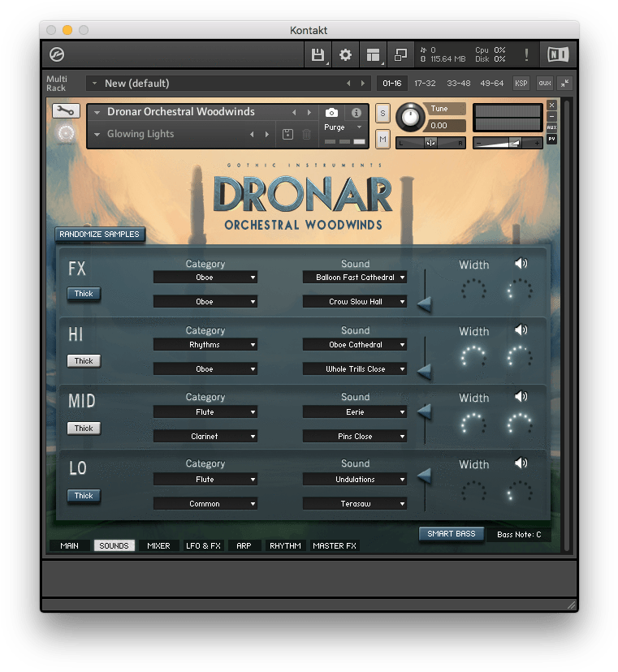Select next snapshot arrow beside Glowing Lights
The image size is (618, 672).
coord(267,134)
